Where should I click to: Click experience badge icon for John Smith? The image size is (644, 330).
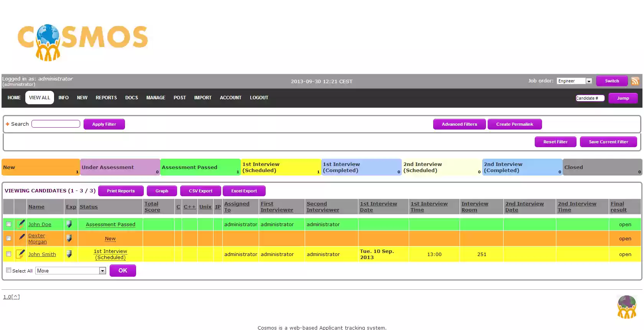coord(69,254)
